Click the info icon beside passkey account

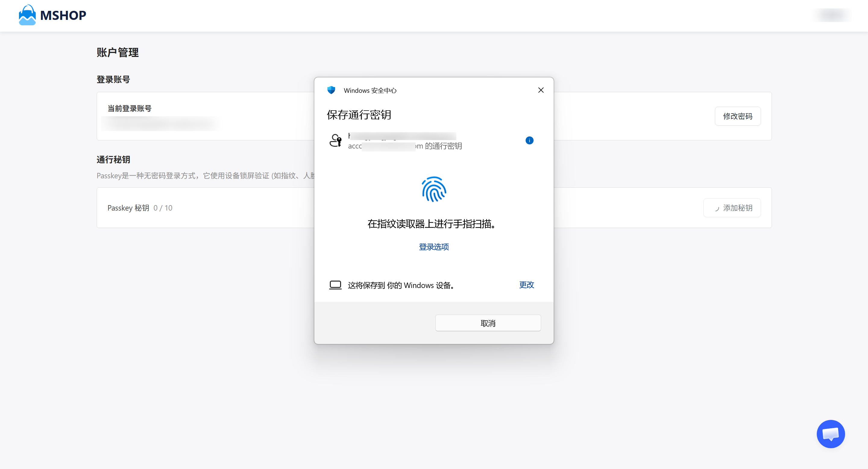[529, 140]
